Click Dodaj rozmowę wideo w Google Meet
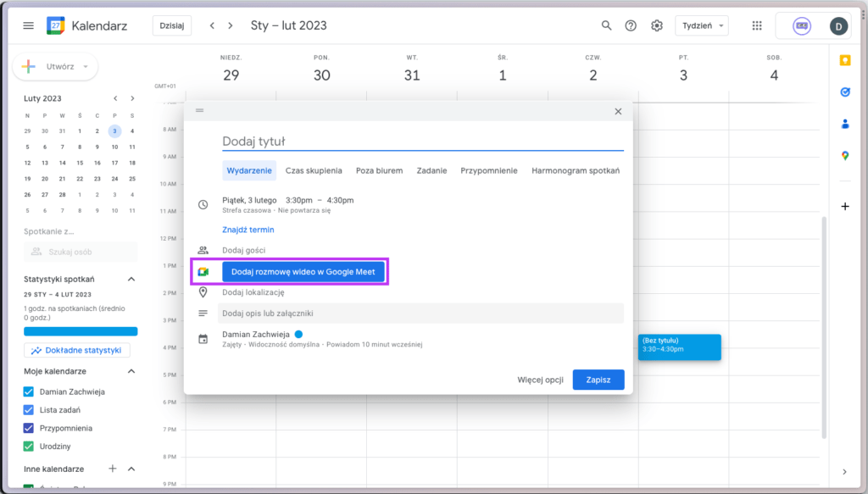The width and height of the screenshot is (868, 494). click(x=303, y=272)
